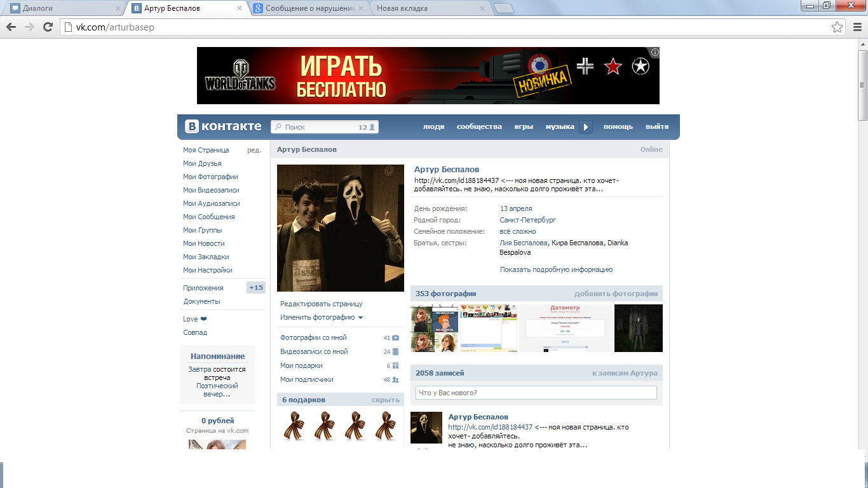The image size is (868, 488).
Task: Open люди in header menu
Action: pyautogui.click(x=434, y=127)
